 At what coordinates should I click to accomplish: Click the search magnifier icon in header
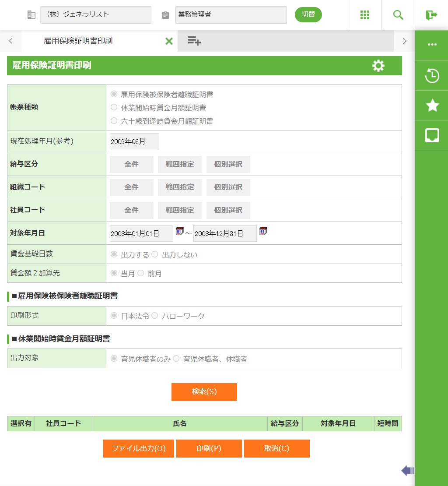[x=398, y=15]
